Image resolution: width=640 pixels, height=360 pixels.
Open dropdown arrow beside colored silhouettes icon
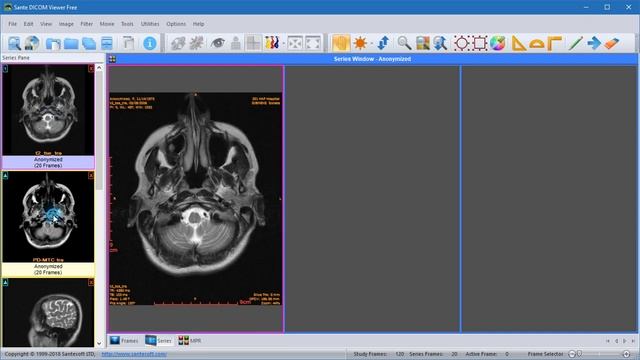click(284, 43)
